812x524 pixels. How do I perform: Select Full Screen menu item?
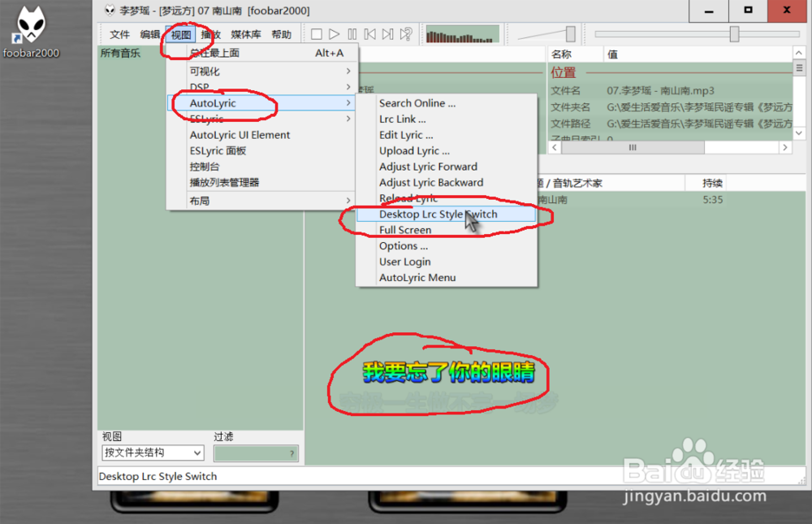click(x=447, y=230)
